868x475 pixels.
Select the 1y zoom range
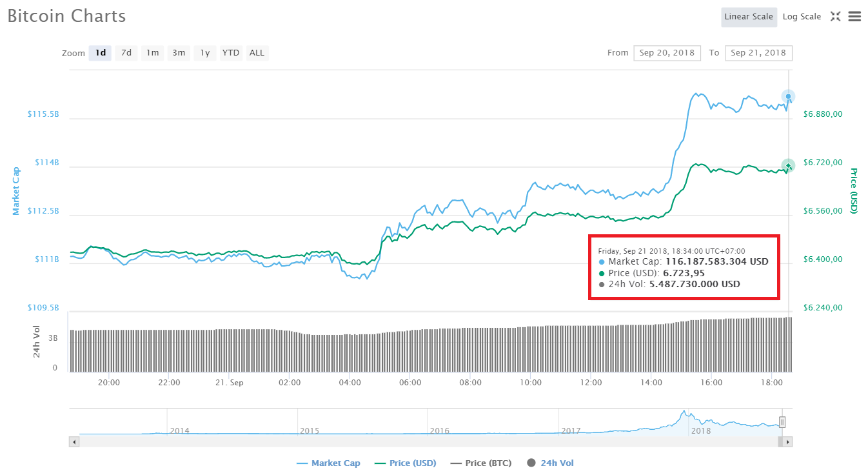coord(204,53)
